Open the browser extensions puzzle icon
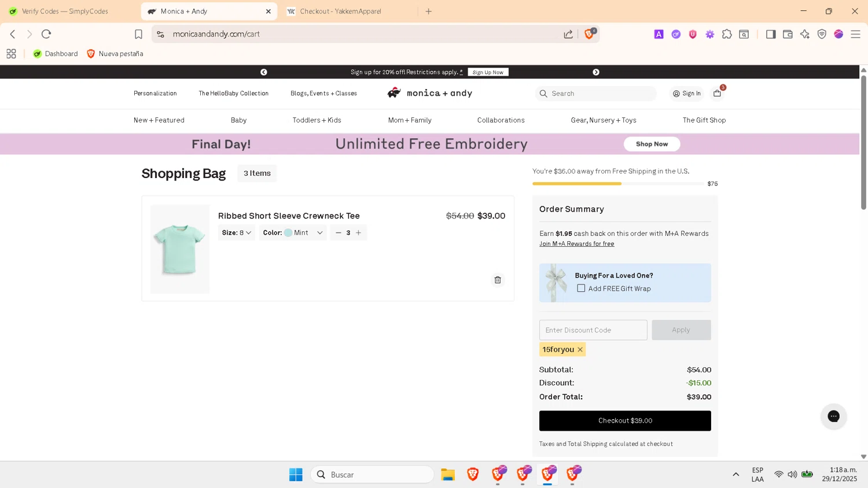The width and height of the screenshot is (868, 488). click(727, 34)
